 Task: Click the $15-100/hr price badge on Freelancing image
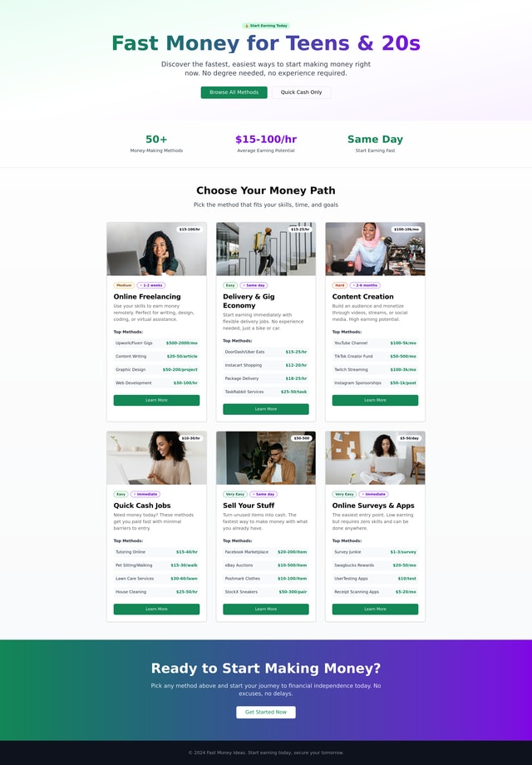click(x=190, y=229)
